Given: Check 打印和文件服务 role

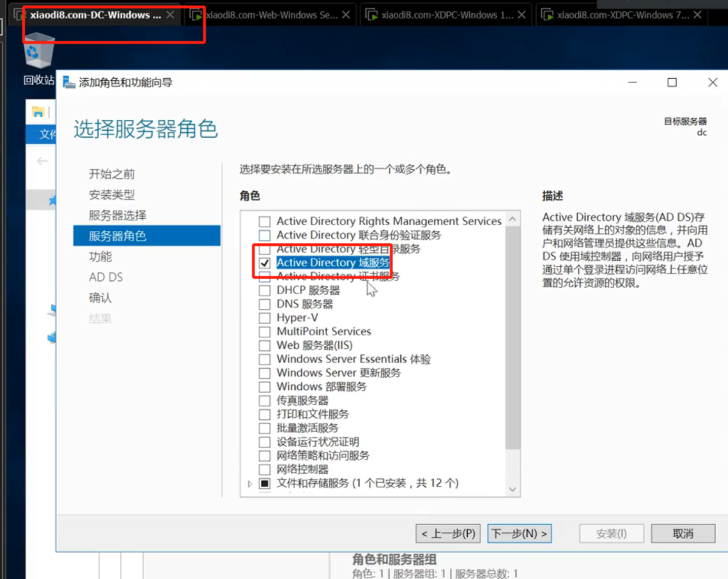Looking at the screenshot, I should click(x=264, y=414).
